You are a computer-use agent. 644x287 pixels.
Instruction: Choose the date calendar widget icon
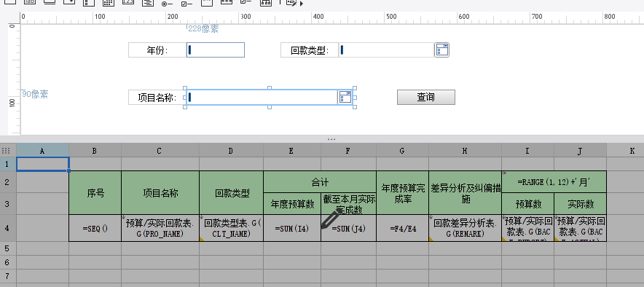click(x=108, y=2)
